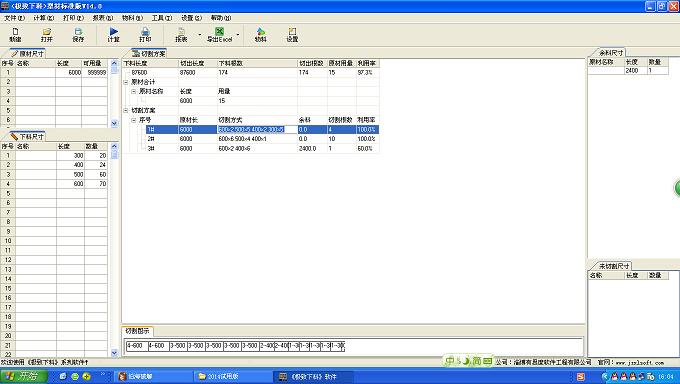Viewport: 680px width, 384px height.
Task: Select the 原材尺寸 tab
Action: click(28, 54)
